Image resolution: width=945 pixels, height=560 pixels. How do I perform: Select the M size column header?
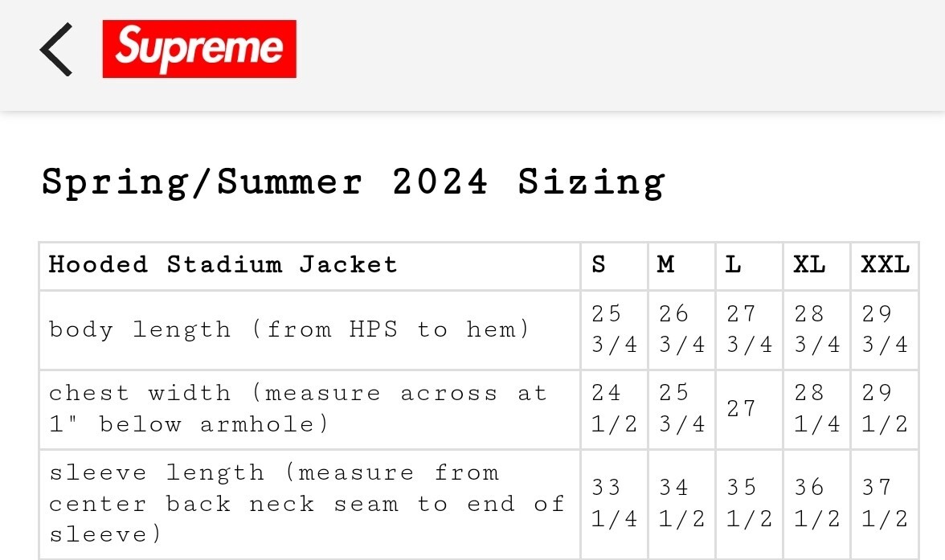pyautogui.click(x=666, y=264)
